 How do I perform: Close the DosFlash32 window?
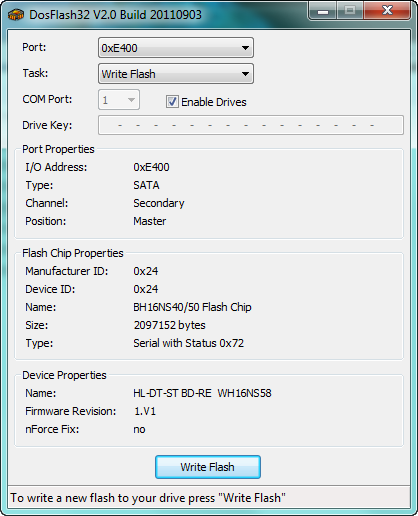tap(387, 11)
